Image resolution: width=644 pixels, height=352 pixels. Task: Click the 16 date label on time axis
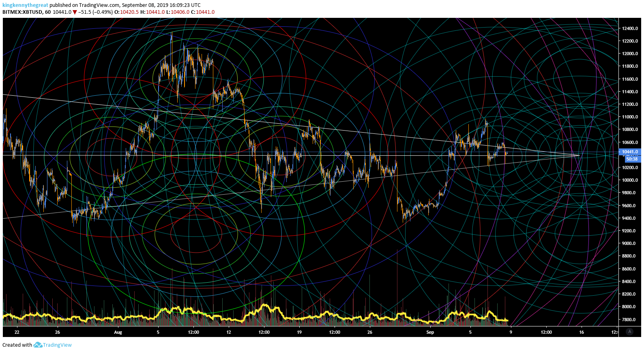pyautogui.click(x=582, y=332)
